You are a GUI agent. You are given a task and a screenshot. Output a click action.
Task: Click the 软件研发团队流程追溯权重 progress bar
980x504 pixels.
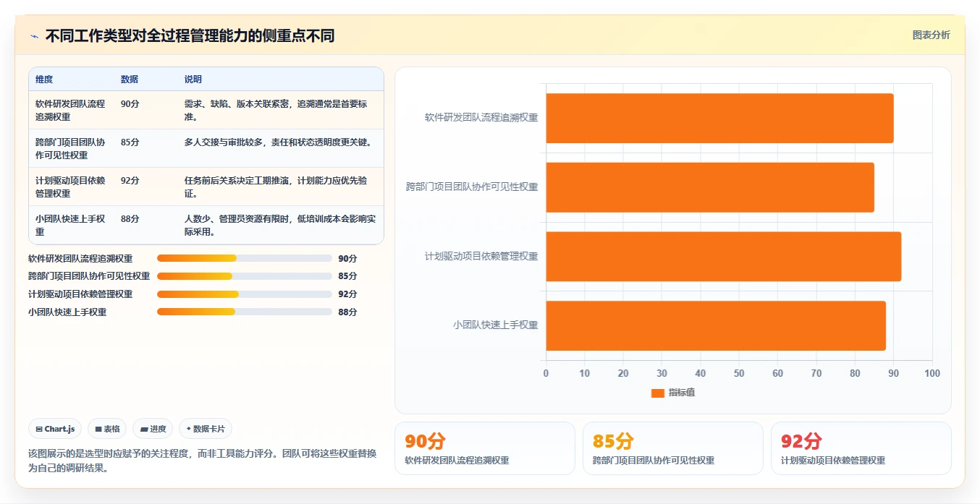(x=245, y=258)
